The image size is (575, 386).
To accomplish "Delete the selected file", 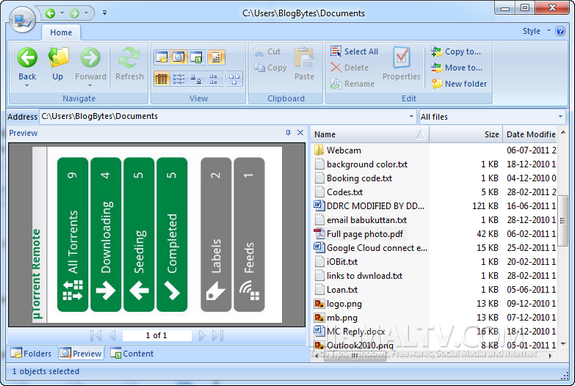I will (349, 68).
